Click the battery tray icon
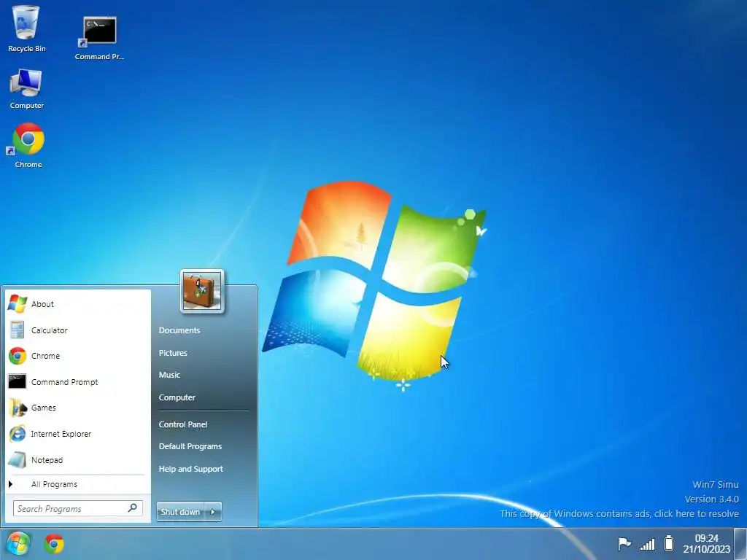Image resolution: width=747 pixels, height=560 pixels. 669,542
